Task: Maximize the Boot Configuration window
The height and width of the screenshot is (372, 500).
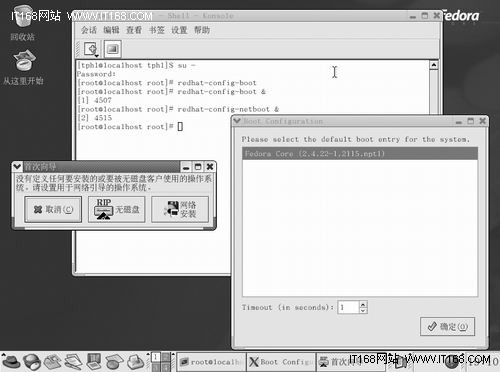Action: [x=471, y=121]
